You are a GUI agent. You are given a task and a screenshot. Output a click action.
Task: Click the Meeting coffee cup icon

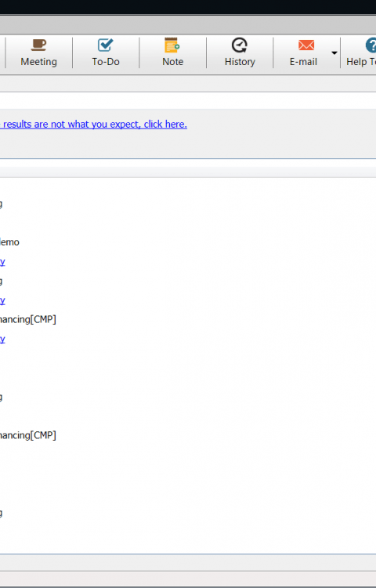(38, 45)
